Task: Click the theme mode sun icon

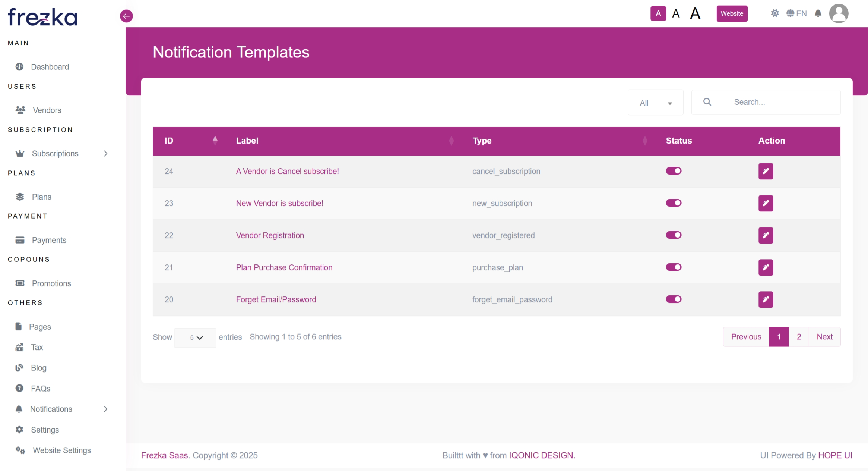Action: point(774,14)
